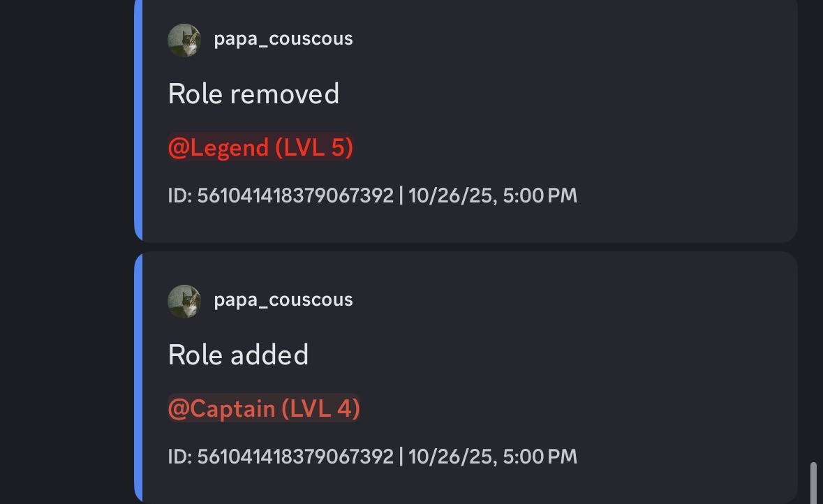Click the @Legend (LVL 5) role mention

click(x=260, y=147)
